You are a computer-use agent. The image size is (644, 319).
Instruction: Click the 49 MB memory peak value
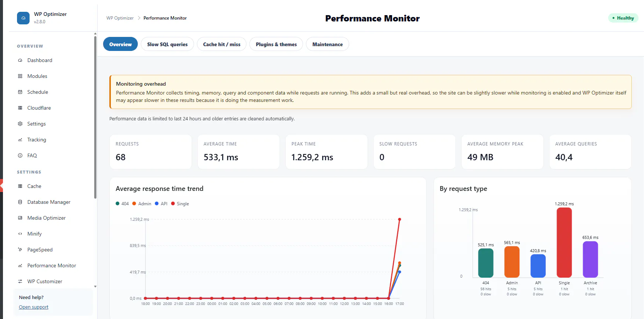click(x=480, y=157)
